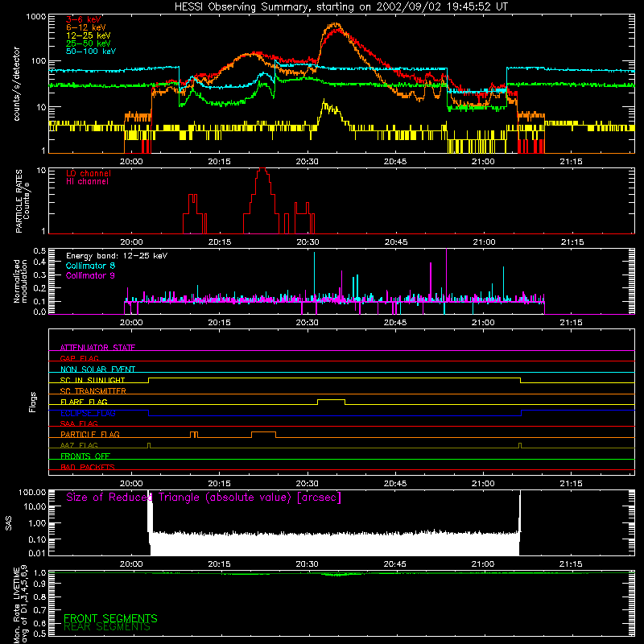Select the FLARE FLAG label
The height and width of the screenshot is (644, 644).
pos(84,402)
